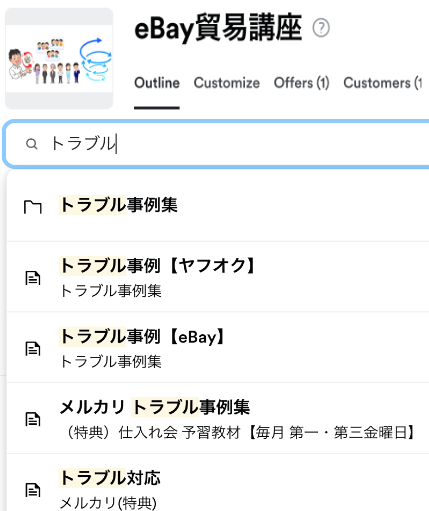429x511 pixels.
Task: Focus the search field containing トラブル
Action: point(217,144)
